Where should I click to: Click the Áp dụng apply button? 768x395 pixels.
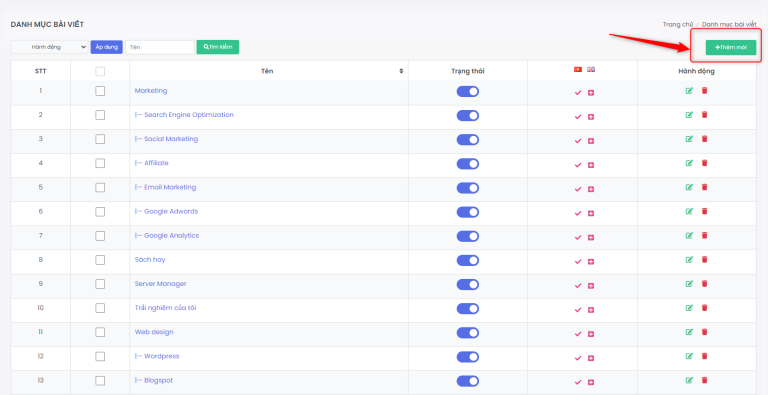point(107,47)
